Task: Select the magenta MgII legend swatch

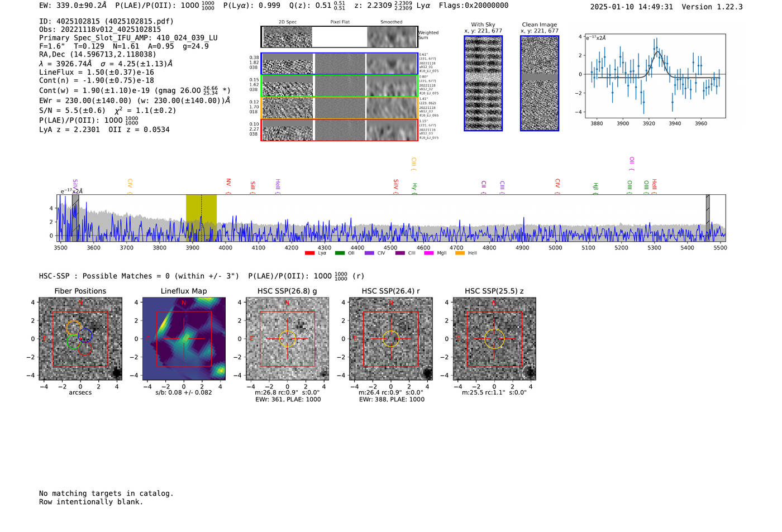Action: [x=429, y=253]
